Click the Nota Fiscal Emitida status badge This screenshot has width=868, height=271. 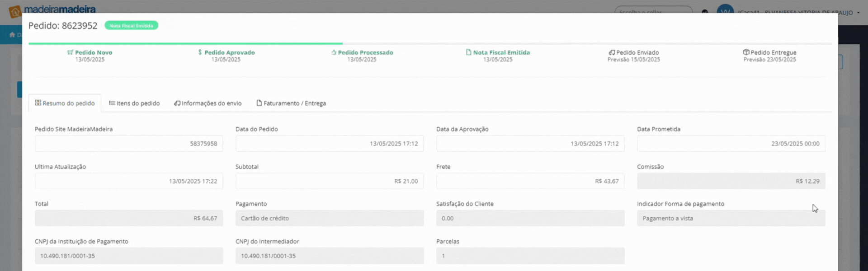coord(131,26)
